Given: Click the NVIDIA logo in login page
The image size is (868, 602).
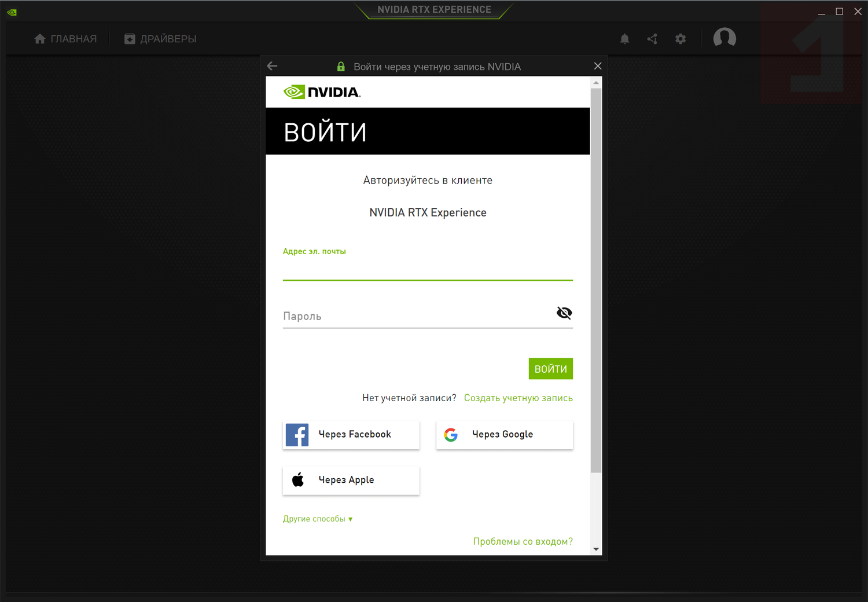Looking at the screenshot, I should [x=322, y=92].
